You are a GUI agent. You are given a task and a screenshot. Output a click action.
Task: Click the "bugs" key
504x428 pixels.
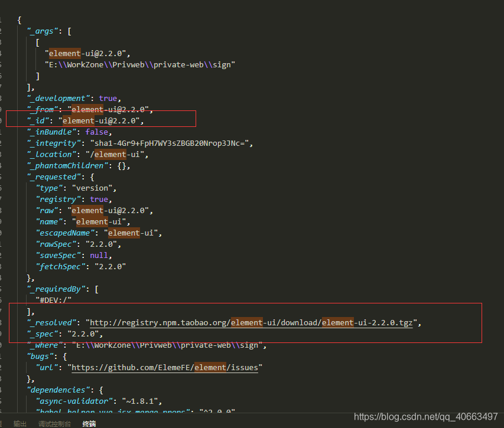click(x=41, y=357)
